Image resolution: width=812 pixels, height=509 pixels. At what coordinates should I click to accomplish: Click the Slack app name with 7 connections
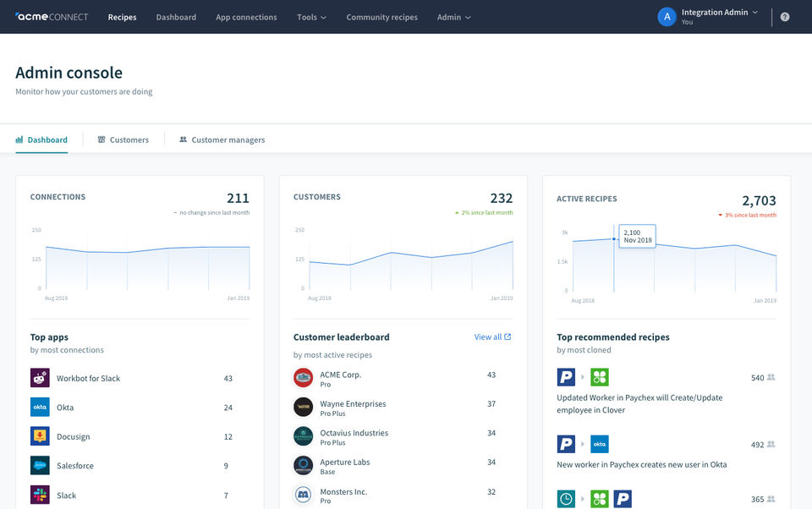coord(66,495)
